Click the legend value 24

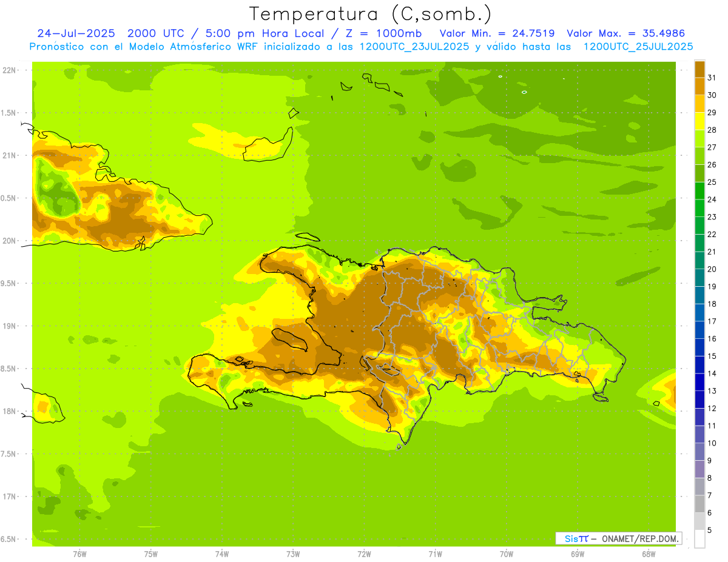(712, 199)
